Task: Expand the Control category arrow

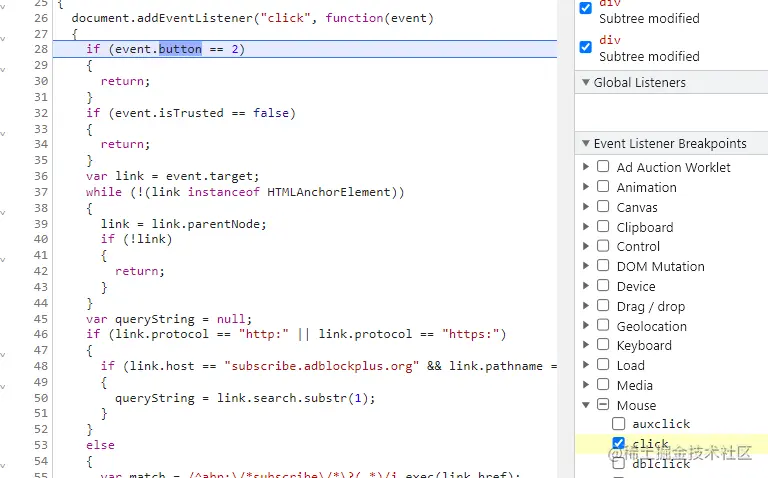Action: 586,246
